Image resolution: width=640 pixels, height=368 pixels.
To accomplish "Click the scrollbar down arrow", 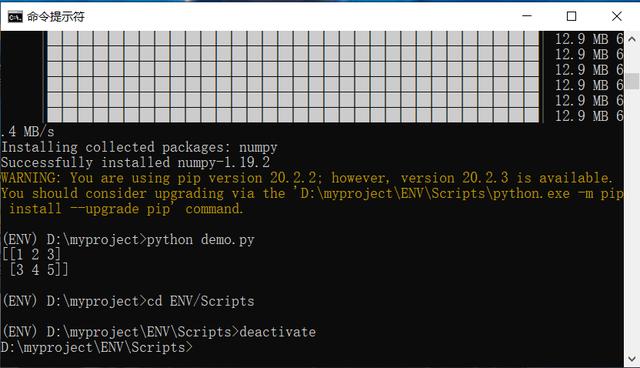I will coord(632,359).
